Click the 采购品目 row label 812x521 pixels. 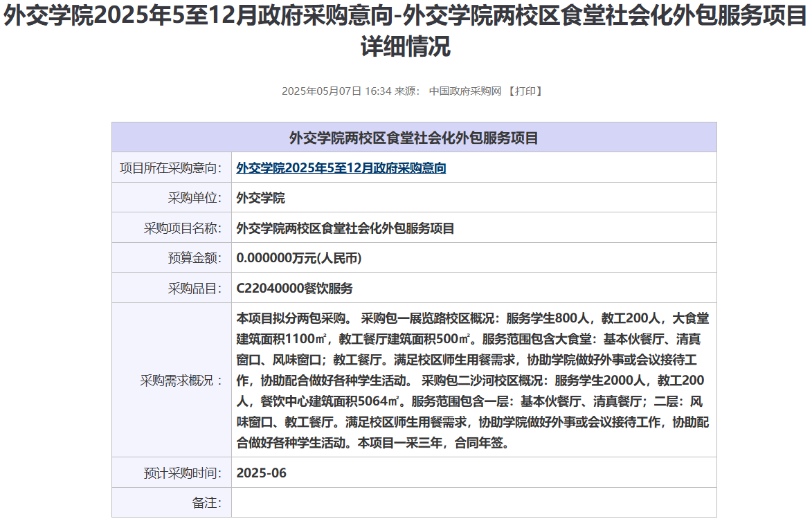(195, 289)
